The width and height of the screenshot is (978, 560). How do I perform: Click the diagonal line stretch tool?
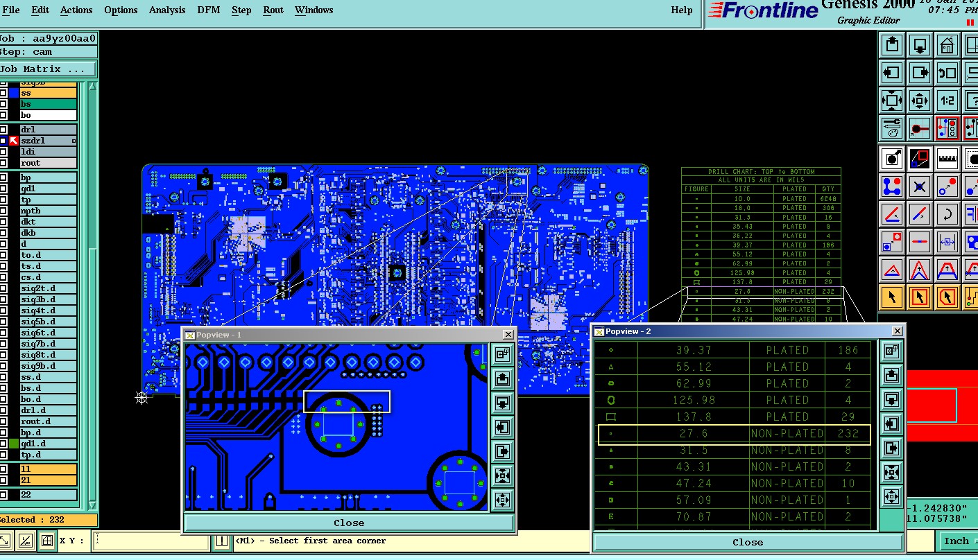[920, 214]
